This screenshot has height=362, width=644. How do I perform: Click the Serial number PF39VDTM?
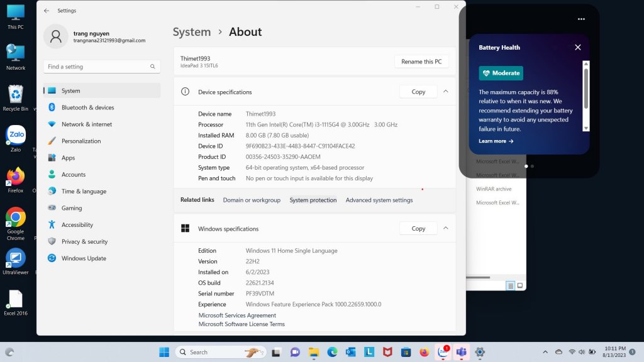point(260,293)
